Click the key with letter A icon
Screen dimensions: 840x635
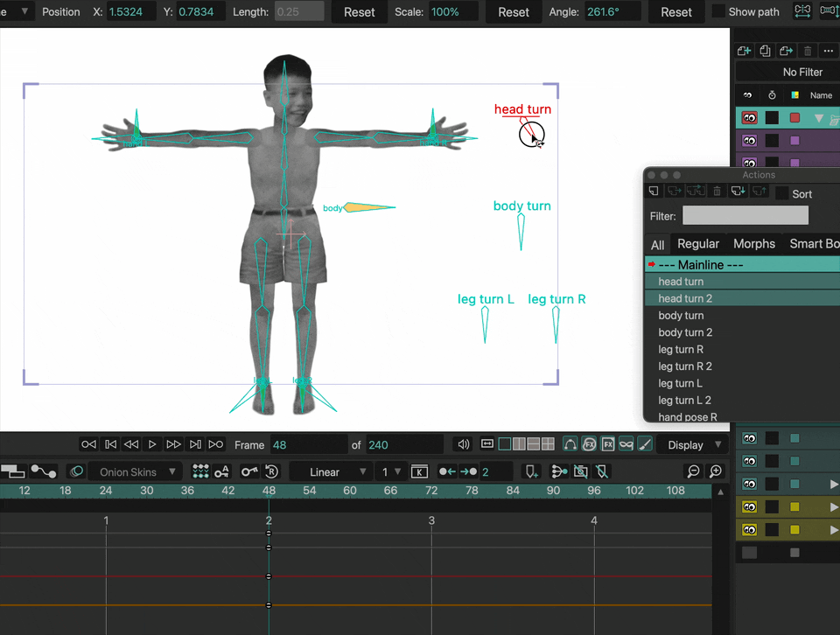point(221,471)
